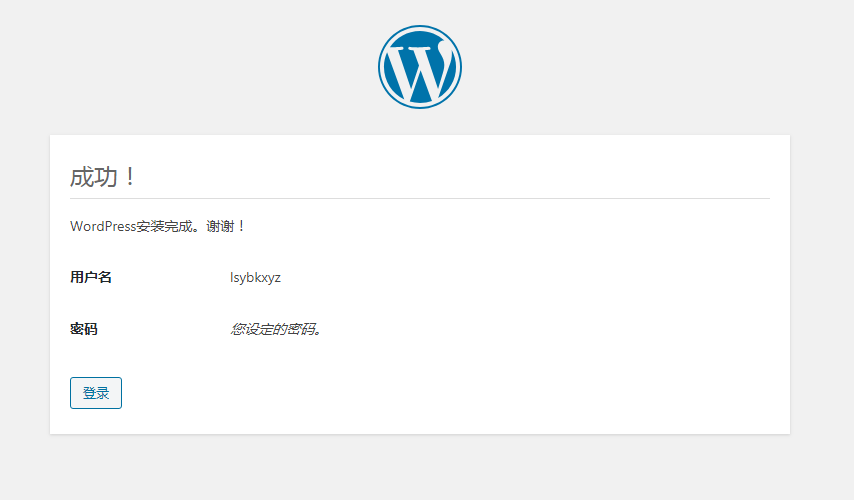Click the 您设定的密码。 text
Viewport: 854px width, 500px height.
pyautogui.click(x=276, y=329)
